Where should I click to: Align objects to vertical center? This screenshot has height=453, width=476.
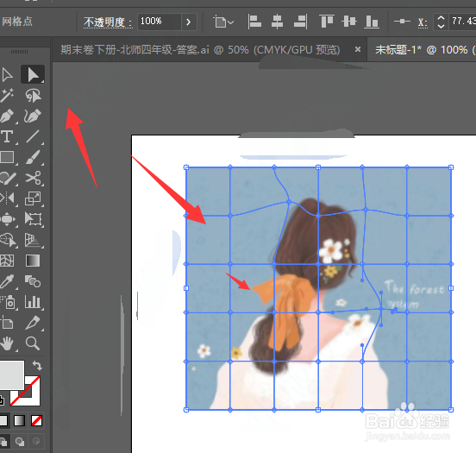[349, 22]
